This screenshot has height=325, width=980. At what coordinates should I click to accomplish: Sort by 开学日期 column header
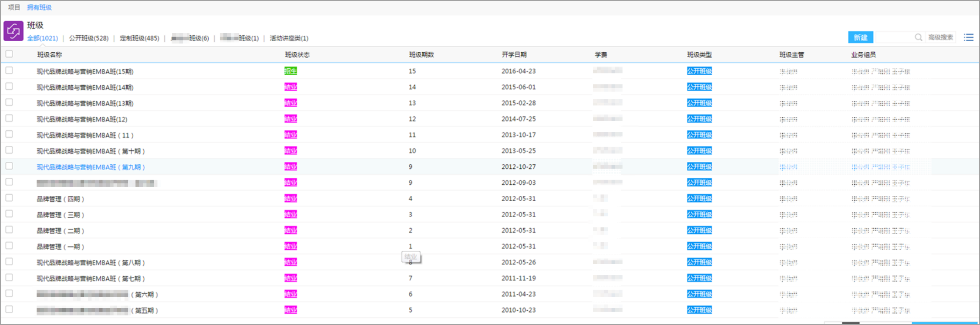pos(514,55)
